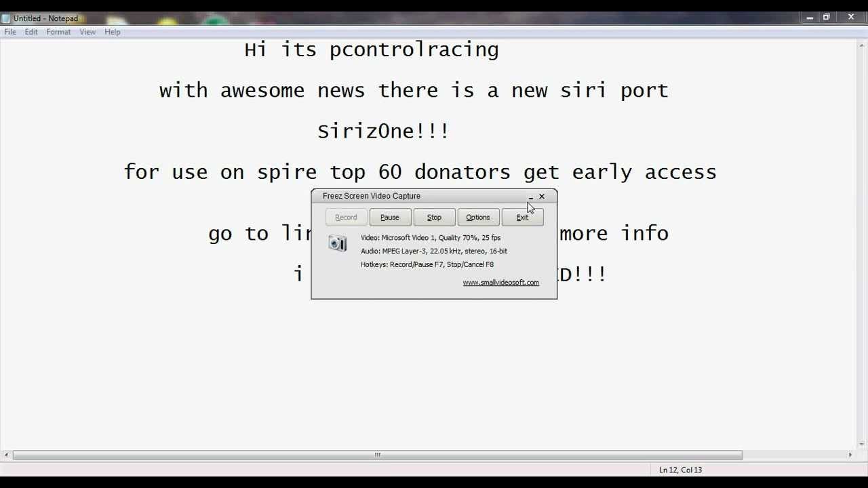Viewport: 868px width, 488px height.
Task: Click the vertical scrollbar up arrow
Action: [x=862, y=45]
